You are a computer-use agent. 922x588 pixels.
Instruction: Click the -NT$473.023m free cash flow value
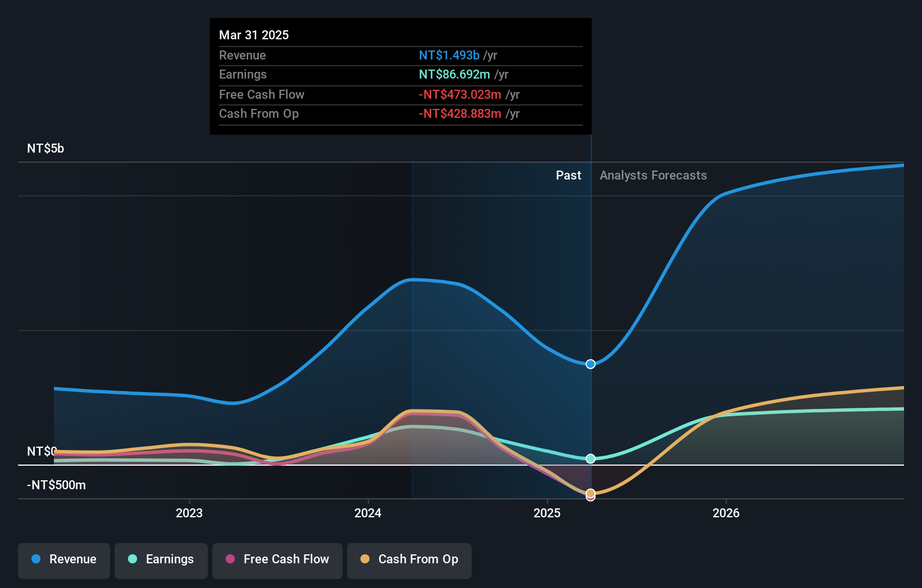pyautogui.click(x=460, y=94)
